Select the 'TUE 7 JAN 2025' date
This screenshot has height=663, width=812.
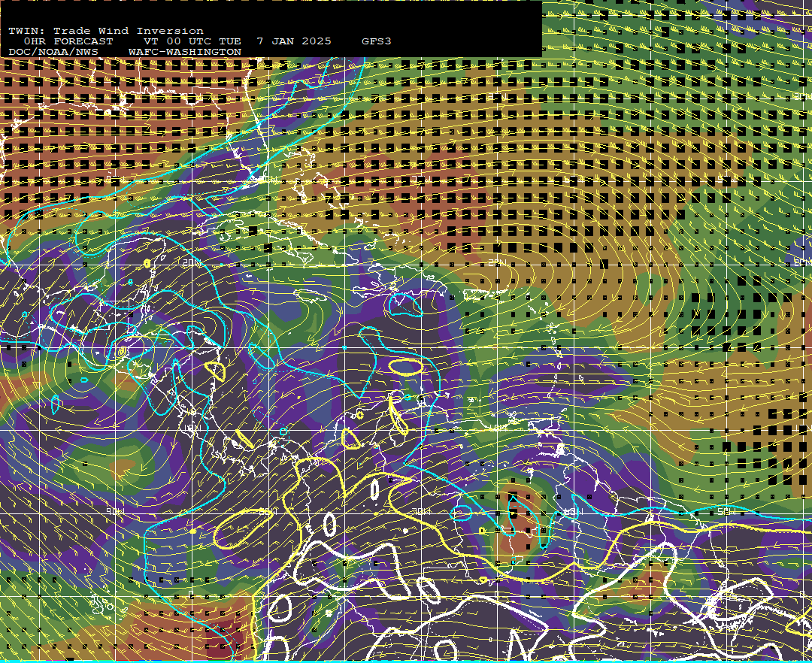pos(275,41)
